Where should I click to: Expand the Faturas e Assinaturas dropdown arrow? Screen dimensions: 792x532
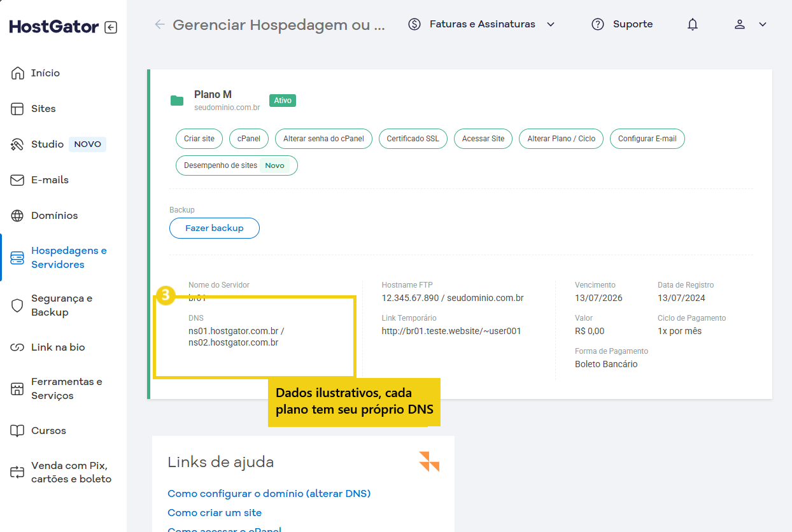coord(551,24)
